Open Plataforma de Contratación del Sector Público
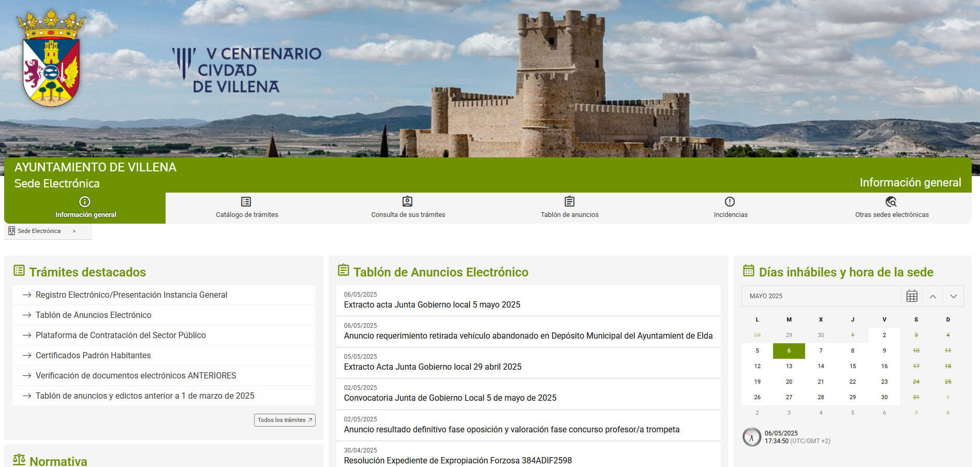This screenshot has height=467, width=980. tap(121, 335)
